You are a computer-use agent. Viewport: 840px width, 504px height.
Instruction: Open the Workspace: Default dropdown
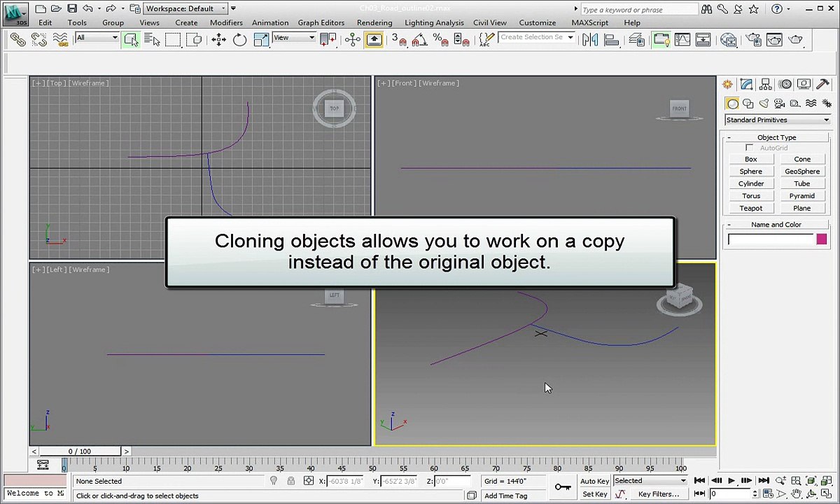click(x=185, y=8)
